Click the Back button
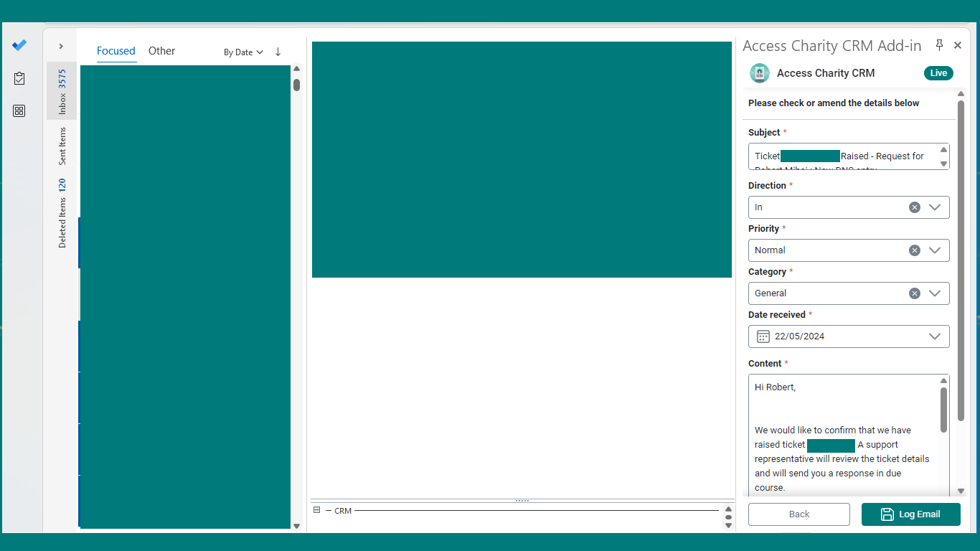 [799, 514]
